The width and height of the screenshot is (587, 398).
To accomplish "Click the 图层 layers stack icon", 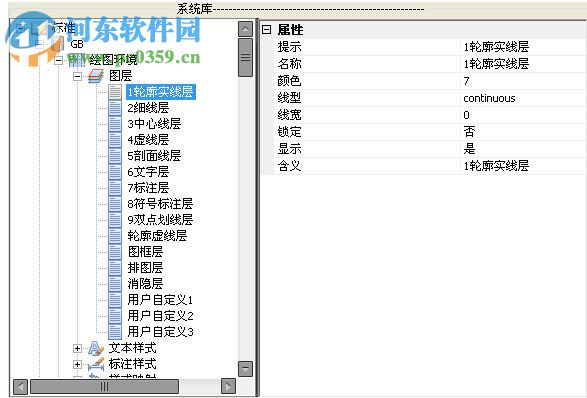I will (95, 76).
